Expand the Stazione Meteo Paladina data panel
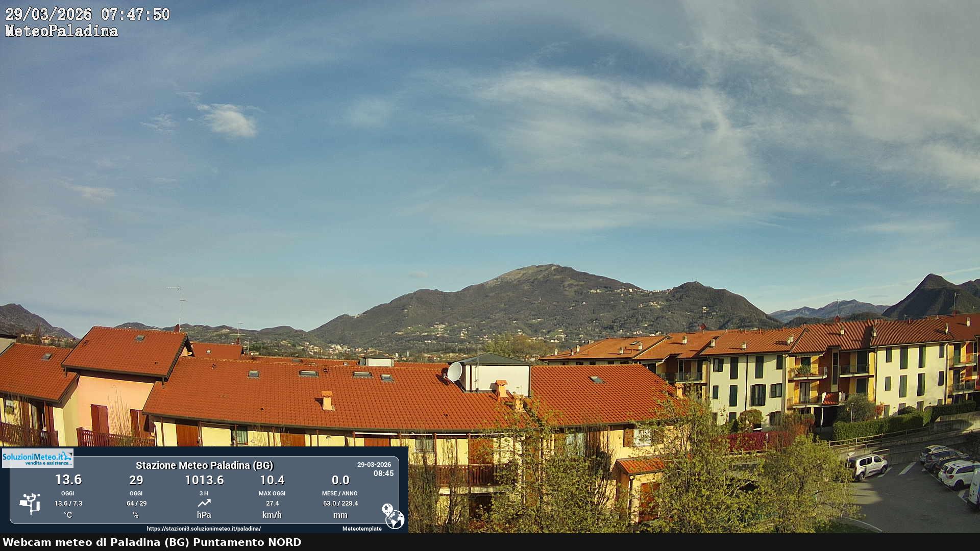980x551 pixels. click(x=204, y=466)
